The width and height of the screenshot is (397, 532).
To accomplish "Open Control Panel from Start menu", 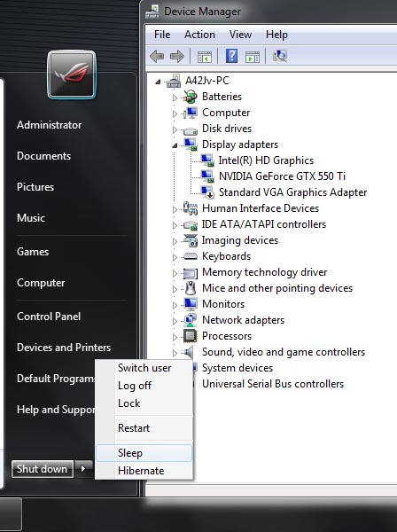I will coord(49,317).
